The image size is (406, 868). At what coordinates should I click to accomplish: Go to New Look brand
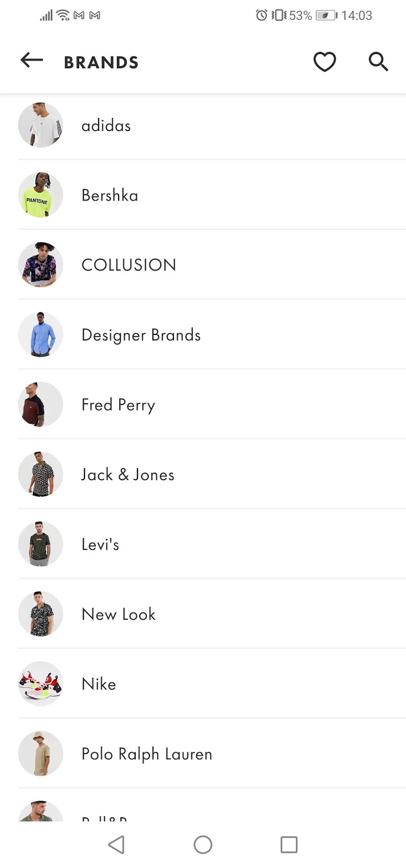(119, 614)
